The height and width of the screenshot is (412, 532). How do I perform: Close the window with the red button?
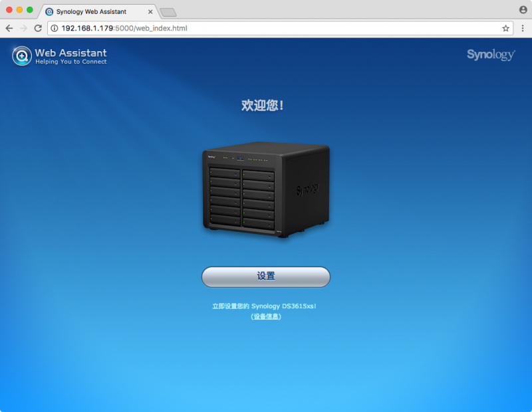(x=9, y=9)
